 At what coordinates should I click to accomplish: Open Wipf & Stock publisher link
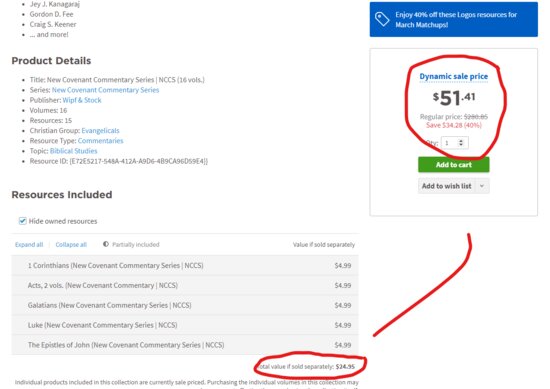tap(82, 100)
